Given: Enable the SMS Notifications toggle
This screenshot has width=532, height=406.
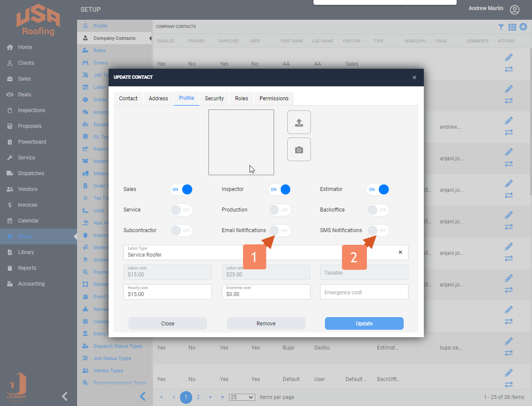Looking at the screenshot, I should point(377,230).
